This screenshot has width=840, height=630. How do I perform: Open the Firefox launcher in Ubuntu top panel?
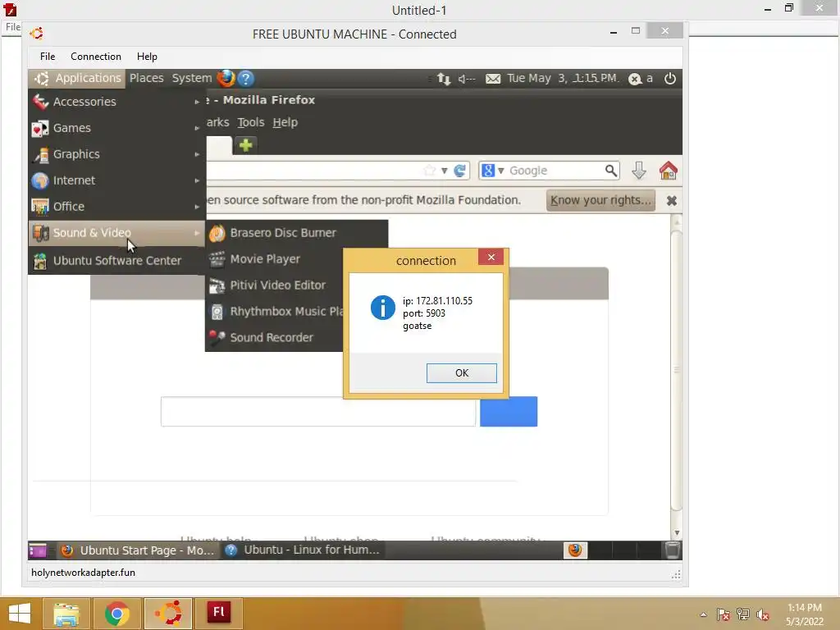(226, 78)
